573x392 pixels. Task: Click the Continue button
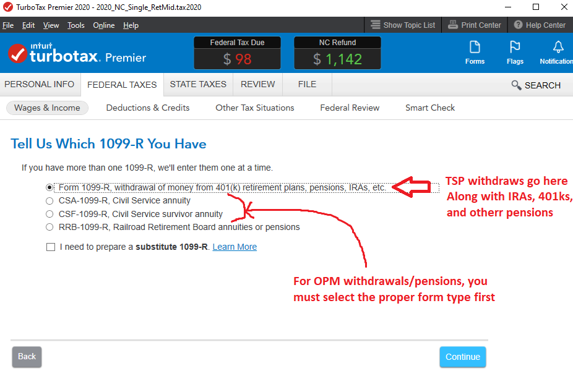coord(463,357)
